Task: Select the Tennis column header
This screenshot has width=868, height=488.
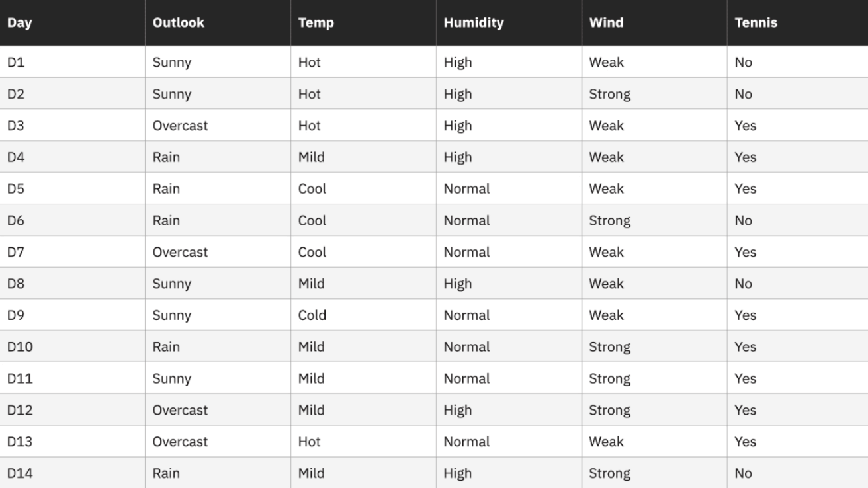Action: 798,22
